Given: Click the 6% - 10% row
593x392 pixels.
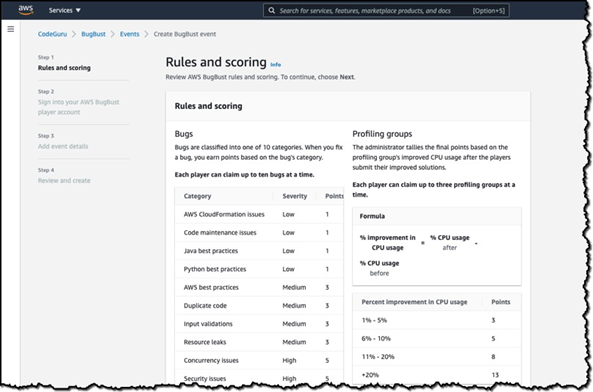Looking at the screenshot, I should click(437, 338).
